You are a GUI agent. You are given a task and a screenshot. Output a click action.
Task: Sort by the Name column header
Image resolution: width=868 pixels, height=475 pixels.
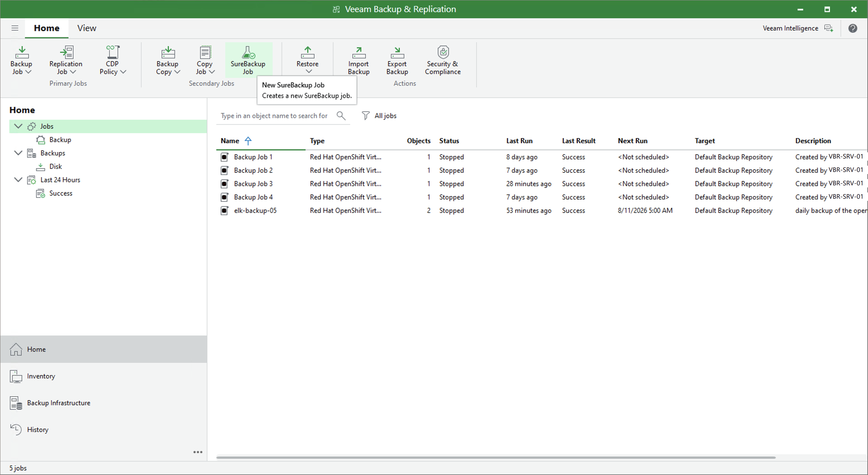230,141
